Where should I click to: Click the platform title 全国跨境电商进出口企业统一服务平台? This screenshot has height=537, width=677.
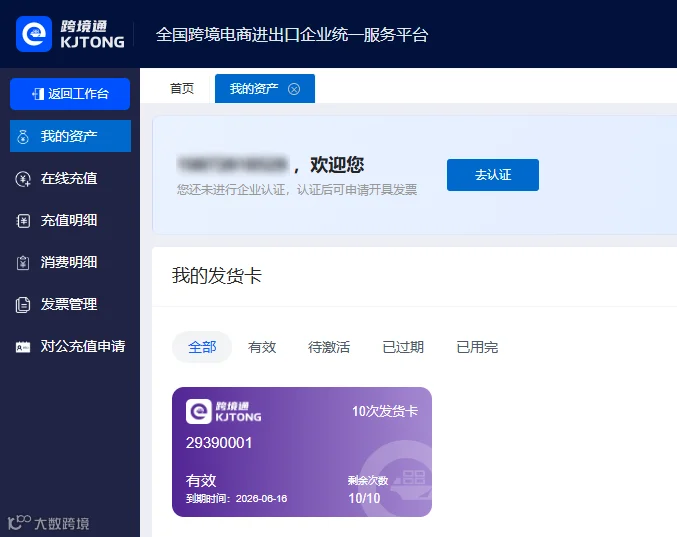tap(292, 35)
